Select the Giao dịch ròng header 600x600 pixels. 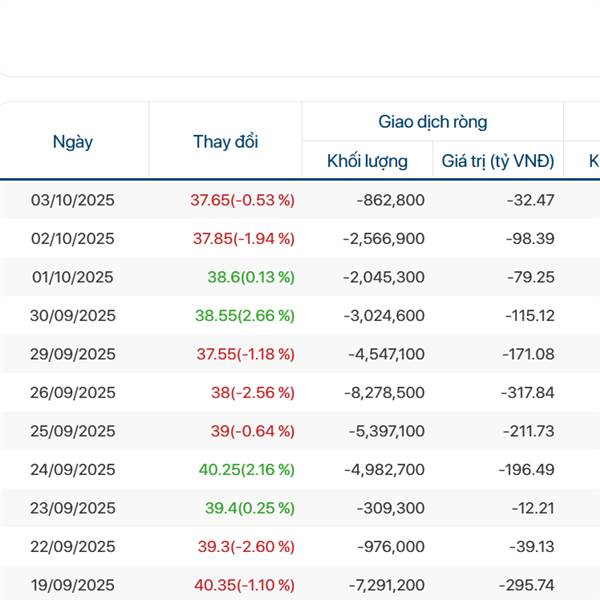pos(432,122)
